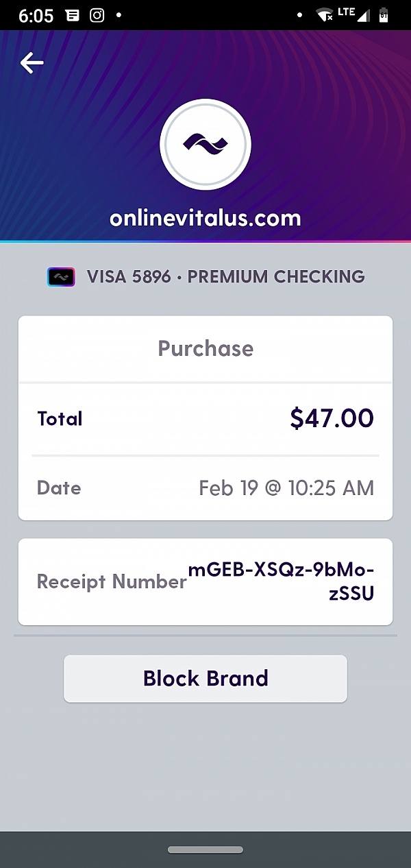411x868 pixels.
Task: Tap the Receipt Number label
Action: 111,582
